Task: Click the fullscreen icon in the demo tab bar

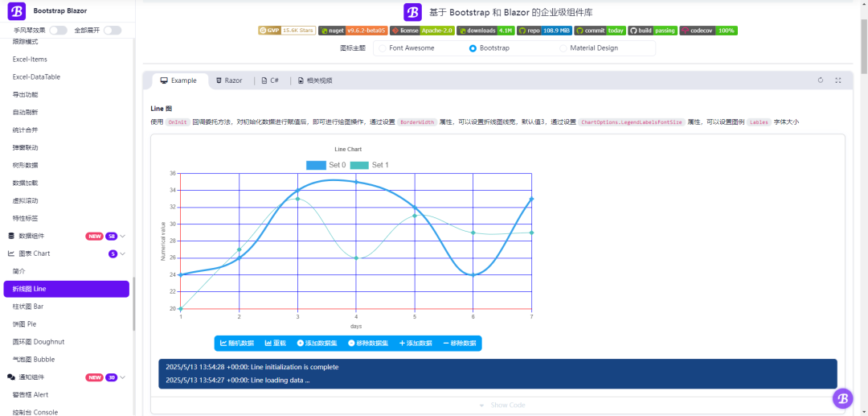Action: pyautogui.click(x=837, y=80)
